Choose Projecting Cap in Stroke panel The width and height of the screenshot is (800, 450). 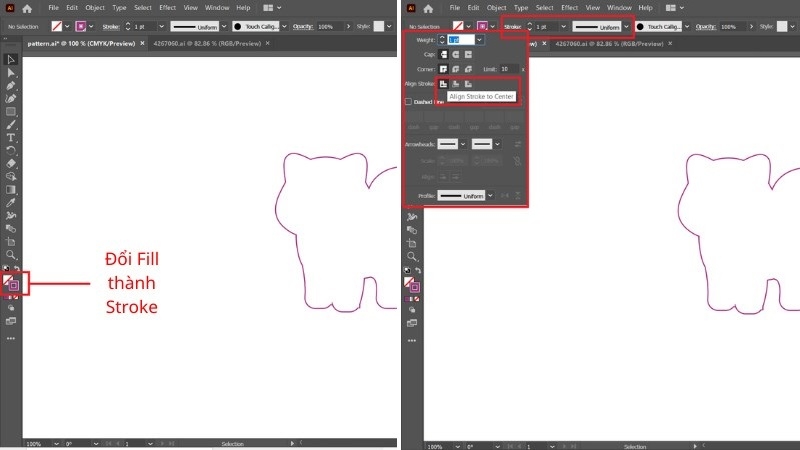point(468,55)
